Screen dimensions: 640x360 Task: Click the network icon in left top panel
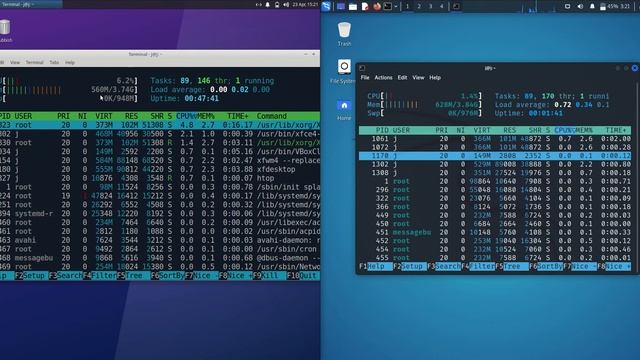click(258, 4)
